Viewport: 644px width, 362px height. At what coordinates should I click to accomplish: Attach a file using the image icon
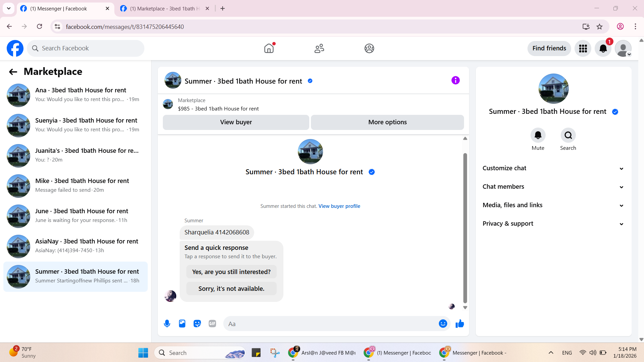pos(182,324)
